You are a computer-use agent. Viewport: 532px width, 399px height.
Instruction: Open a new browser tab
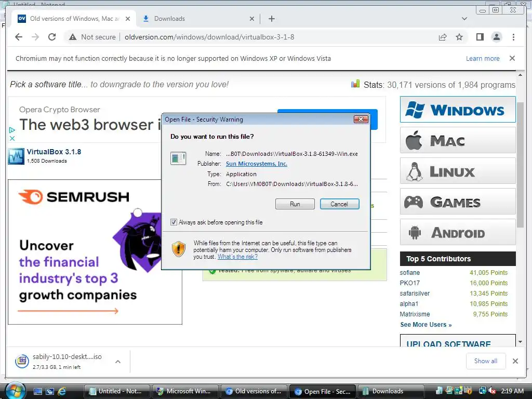click(x=271, y=19)
